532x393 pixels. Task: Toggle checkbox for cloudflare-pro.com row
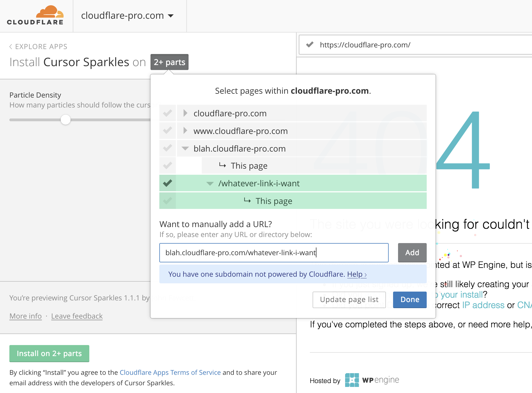click(168, 114)
